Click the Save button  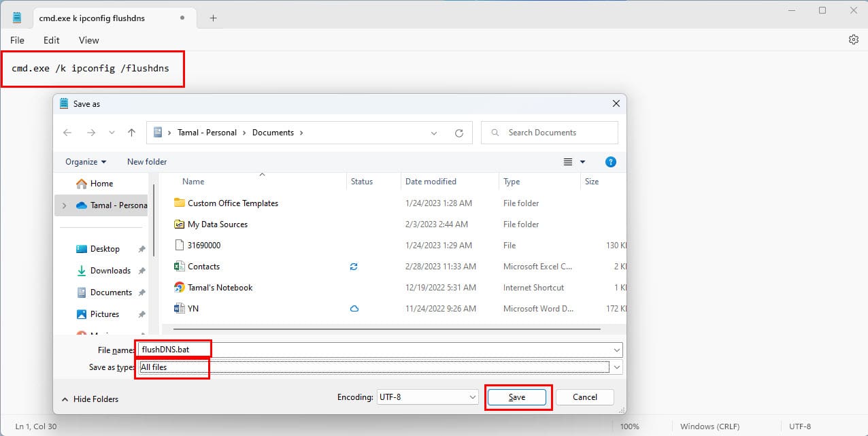point(517,397)
